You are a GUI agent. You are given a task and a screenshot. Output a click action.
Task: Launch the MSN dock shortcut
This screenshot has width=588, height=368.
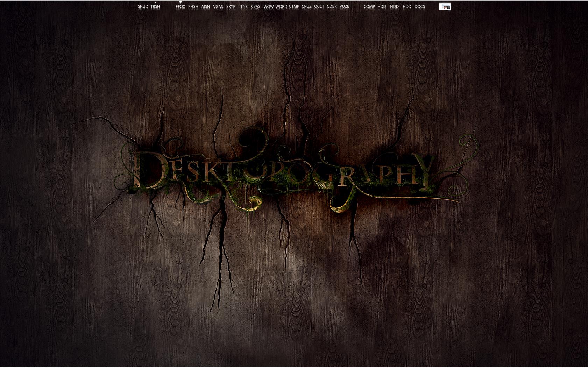tap(206, 7)
